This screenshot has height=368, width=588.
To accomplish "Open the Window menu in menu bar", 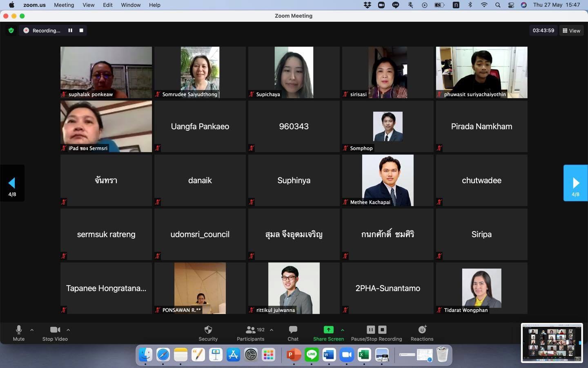I will pyautogui.click(x=130, y=5).
